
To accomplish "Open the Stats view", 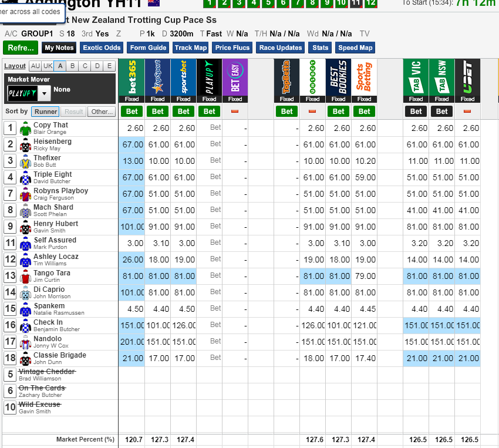I will click(x=320, y=48).
